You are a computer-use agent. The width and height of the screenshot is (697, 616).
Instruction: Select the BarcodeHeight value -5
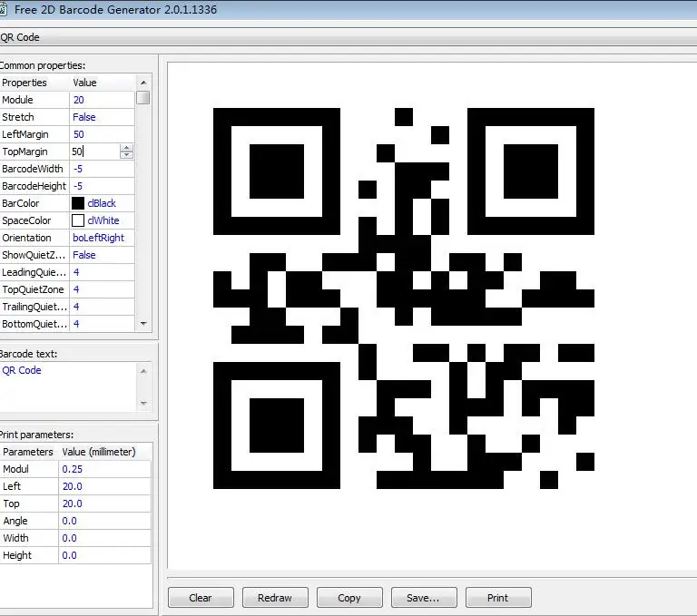[78, 186]
